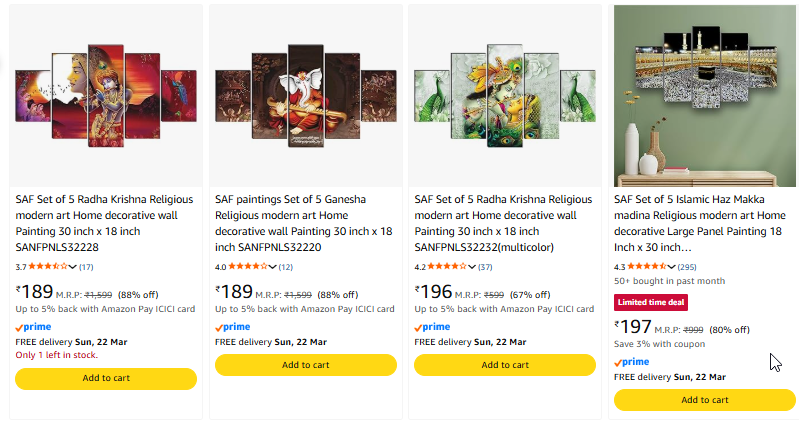Click star rating of Islamic Makka painting
This screenshot has width=799, height=424.
(646, 267)
